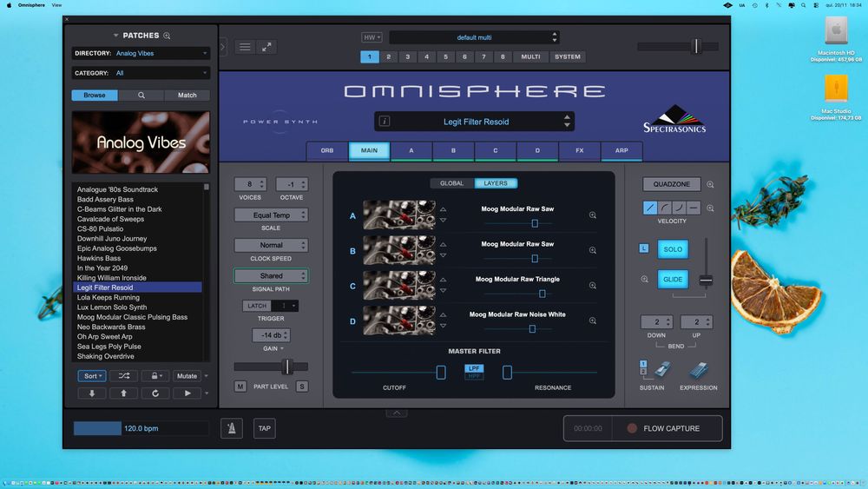Switch to layer A tab
Viewport: 868px width, 489px height.
[x=411, y=150]
